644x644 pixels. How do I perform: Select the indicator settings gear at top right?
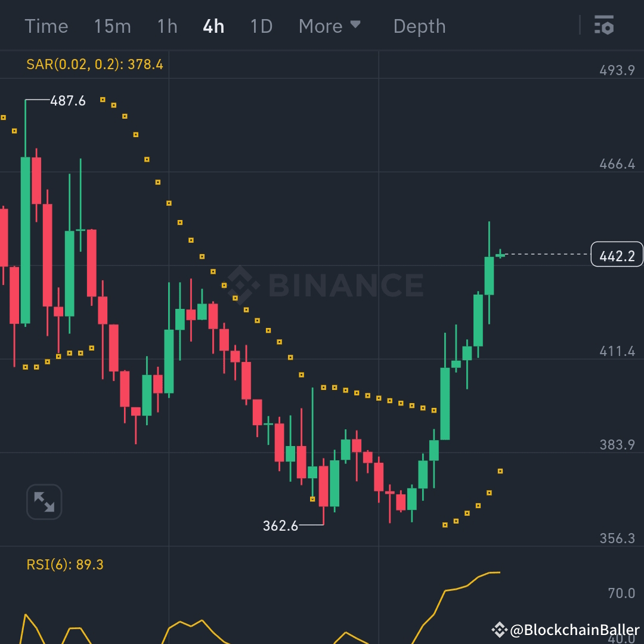[x=604, y=26]
